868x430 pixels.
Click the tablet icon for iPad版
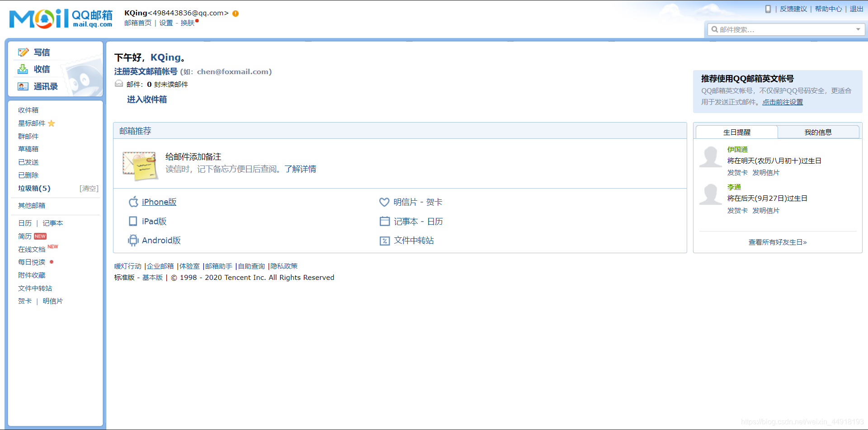click(133, 221)
